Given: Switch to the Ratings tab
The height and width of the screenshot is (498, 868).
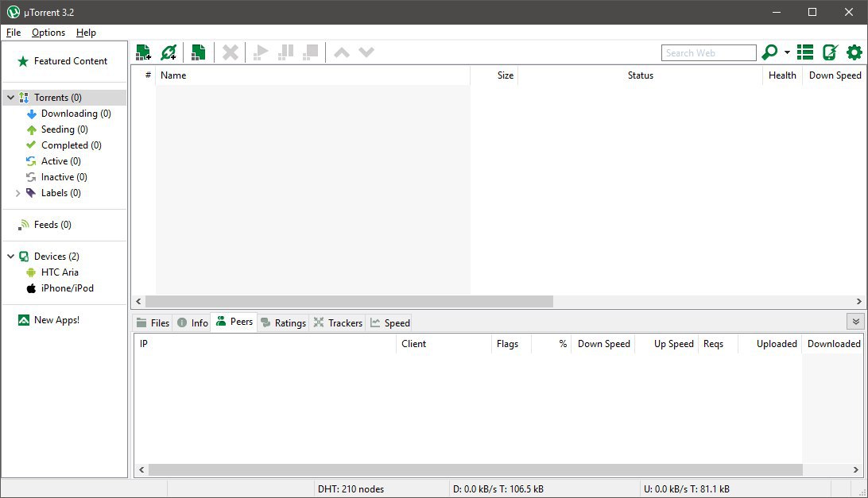Looking at the screenshot, I should pyautogui.click(x=284, y=322).
